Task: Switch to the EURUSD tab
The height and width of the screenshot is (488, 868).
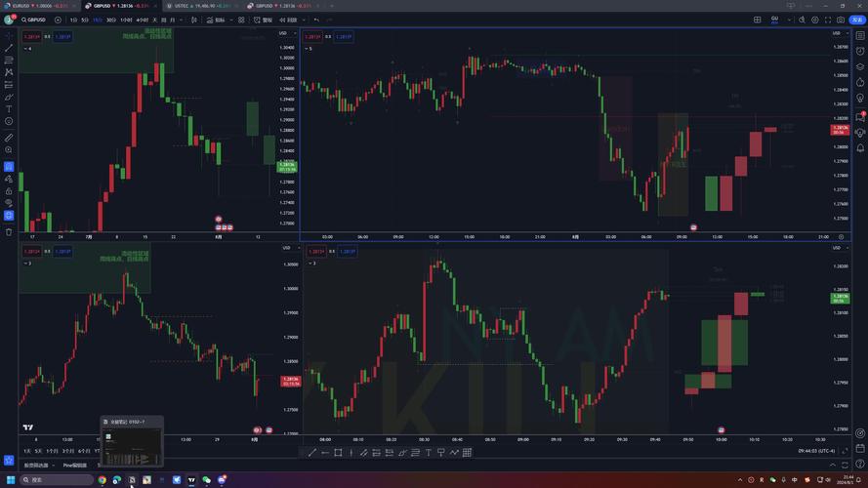Action: pos(40,6)
